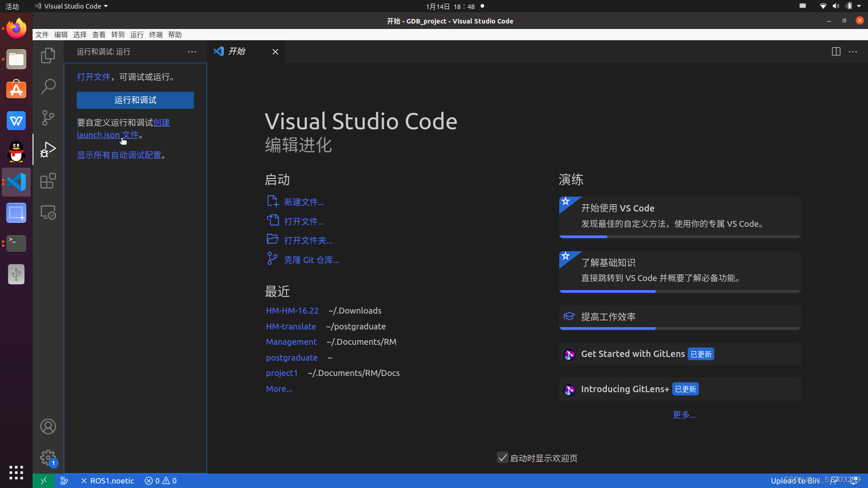Expand the 'Visual Studio Code' top bar app menu
This screenshot has width=868, height=488.
pyautogui.click(x=72, y=6)
